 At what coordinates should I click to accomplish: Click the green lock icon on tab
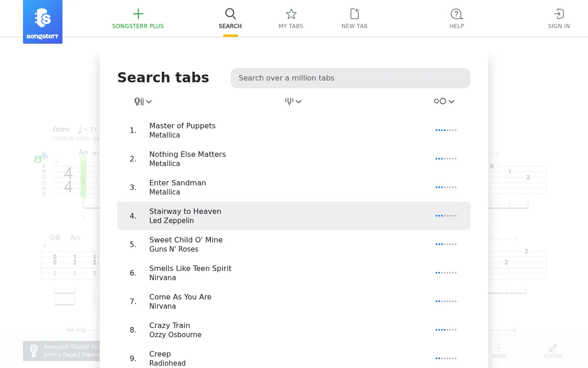[38, 159]
